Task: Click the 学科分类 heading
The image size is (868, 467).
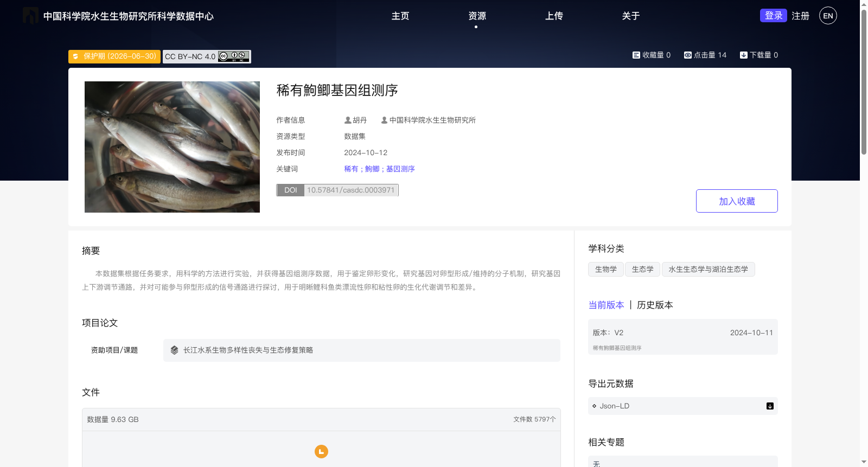Action: click(607, 248)
